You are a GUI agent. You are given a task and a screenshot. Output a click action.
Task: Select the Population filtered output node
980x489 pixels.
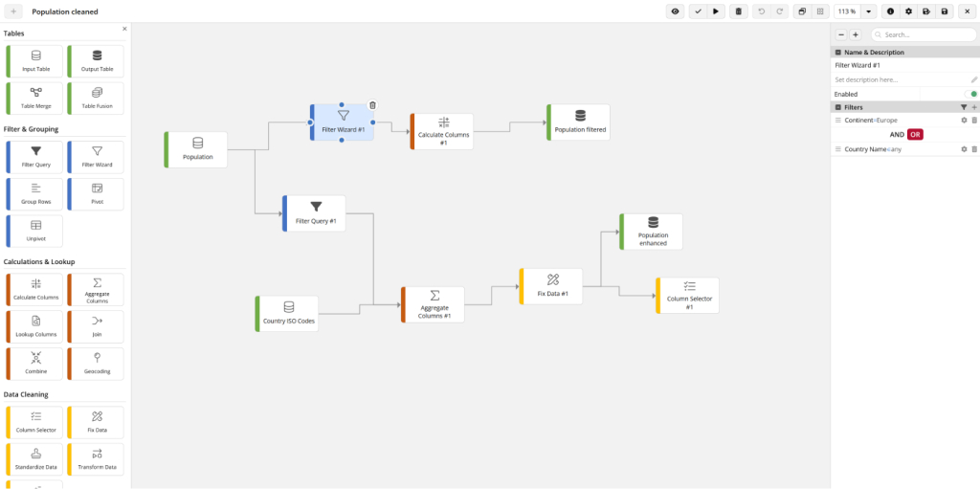(x=578, y=122)
